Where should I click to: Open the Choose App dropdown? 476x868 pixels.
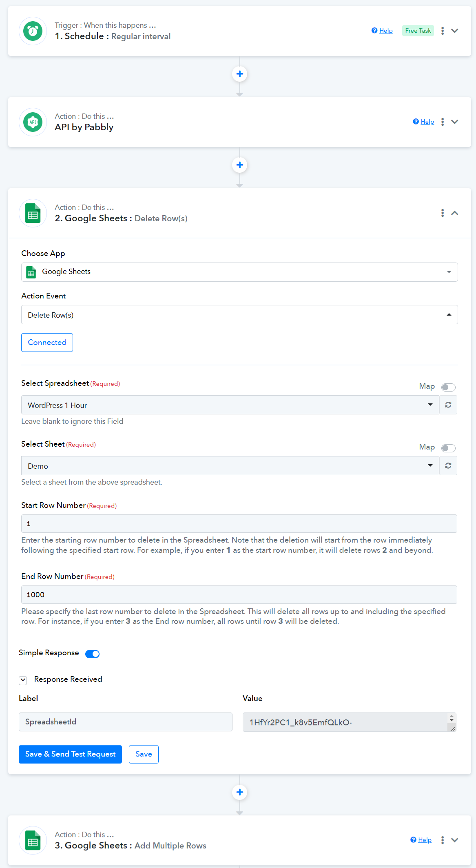239,272
